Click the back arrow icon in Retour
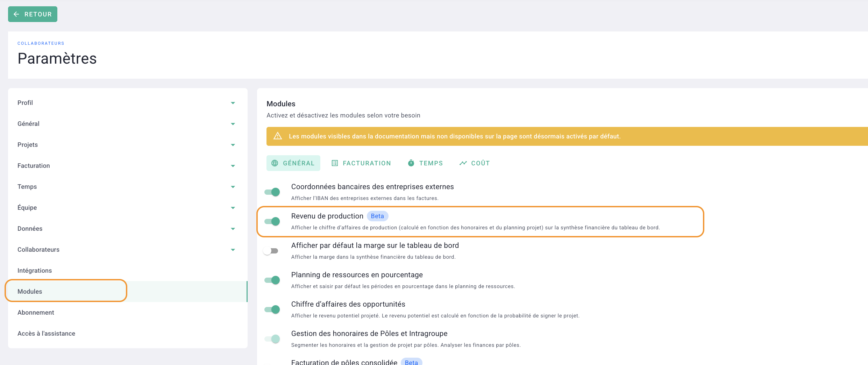Image resolution: width=868 pixels, height=365 pixels. 16,14
